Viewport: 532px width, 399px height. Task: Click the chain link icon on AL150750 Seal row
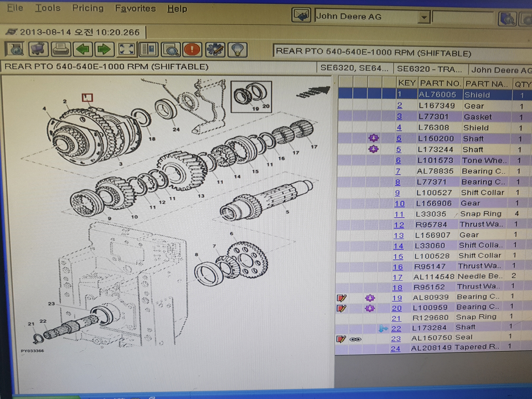(355, 339)
